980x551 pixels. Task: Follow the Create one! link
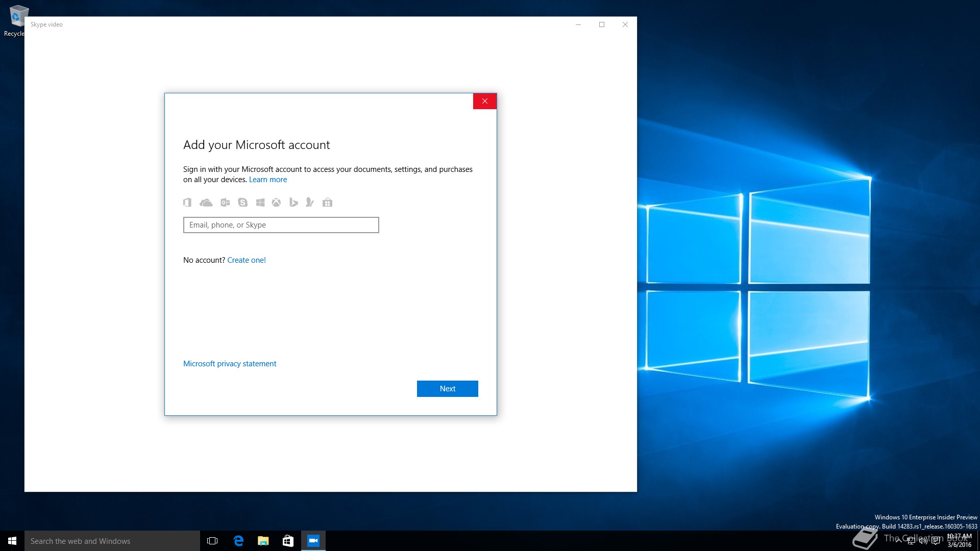coord(247,260)
